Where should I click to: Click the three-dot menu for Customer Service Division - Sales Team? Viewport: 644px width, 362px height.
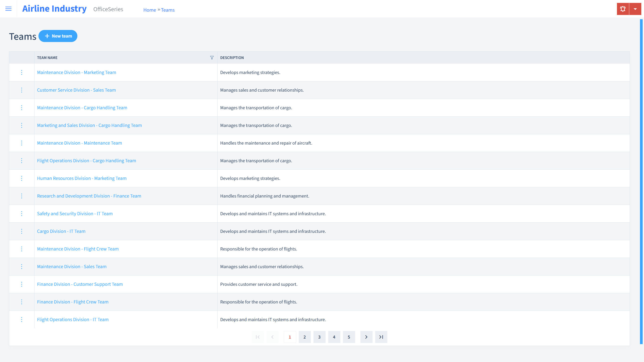coord(21,90)
